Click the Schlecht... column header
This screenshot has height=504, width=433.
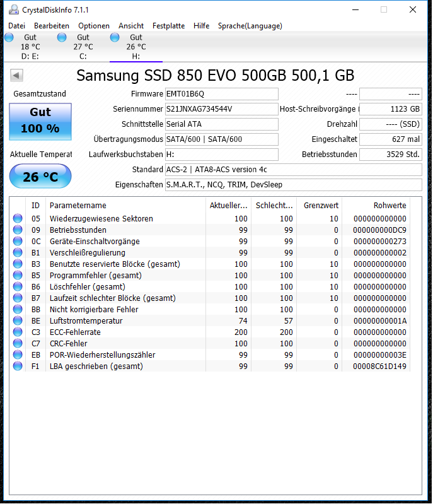pyautogui.click(x=274, y=206)
